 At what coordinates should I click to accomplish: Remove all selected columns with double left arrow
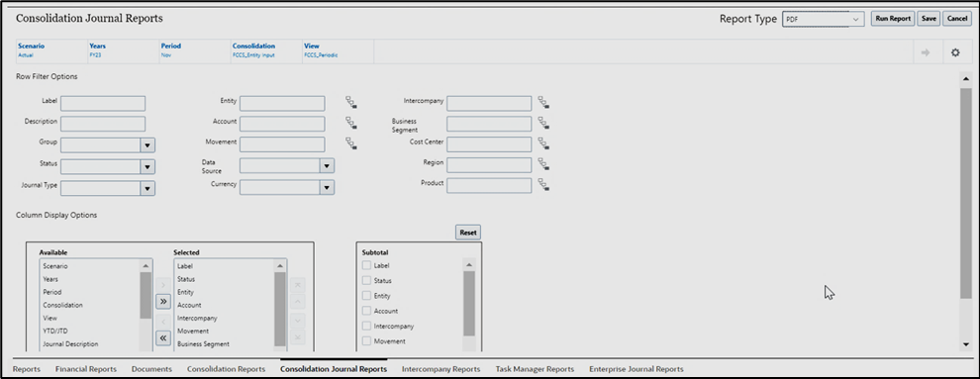(x=163, y=338)
